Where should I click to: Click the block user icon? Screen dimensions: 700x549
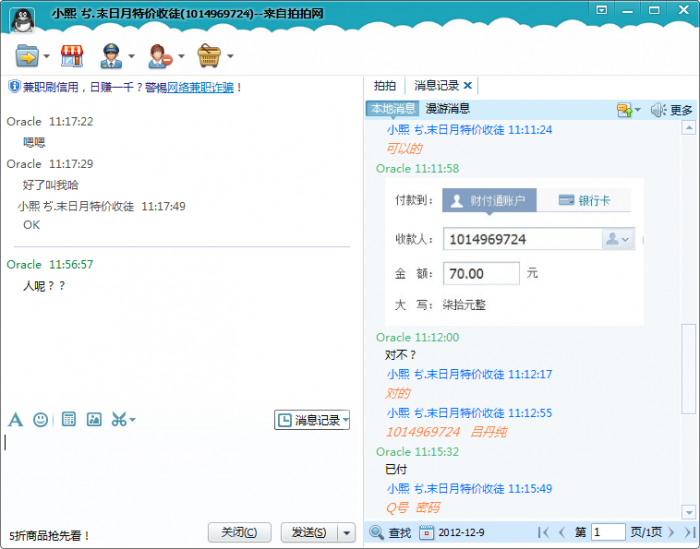160,56
